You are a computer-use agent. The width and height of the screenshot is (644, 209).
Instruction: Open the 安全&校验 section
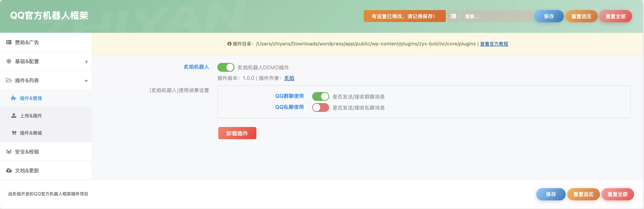46,152
